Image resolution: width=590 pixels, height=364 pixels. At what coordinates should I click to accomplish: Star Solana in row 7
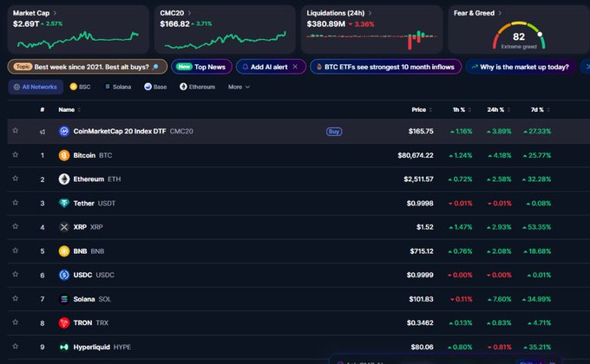pyautogui.click(x=16, y=298)
